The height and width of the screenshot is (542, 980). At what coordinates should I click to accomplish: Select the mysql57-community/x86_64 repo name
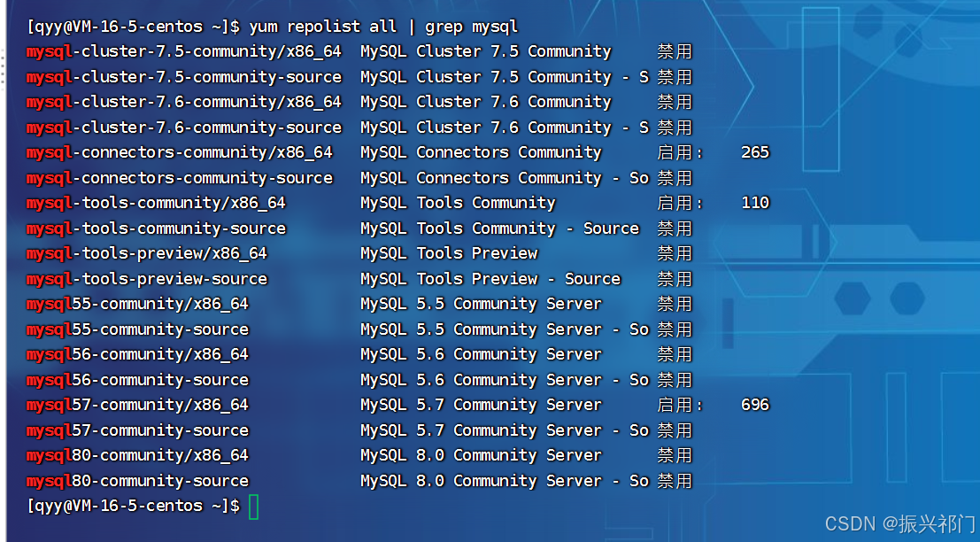(137, 405)
